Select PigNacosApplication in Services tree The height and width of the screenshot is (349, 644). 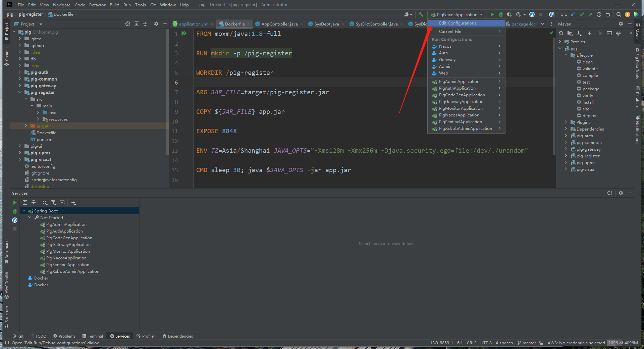[x=66, y=258]
